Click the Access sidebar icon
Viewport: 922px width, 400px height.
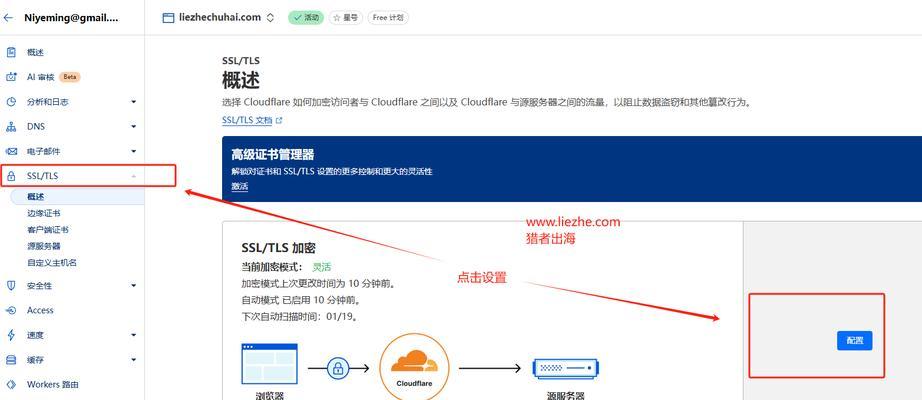point(11,310)
